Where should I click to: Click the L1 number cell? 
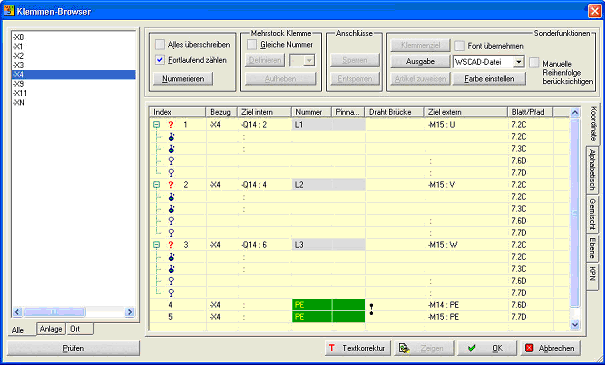(x=311, y=125)
